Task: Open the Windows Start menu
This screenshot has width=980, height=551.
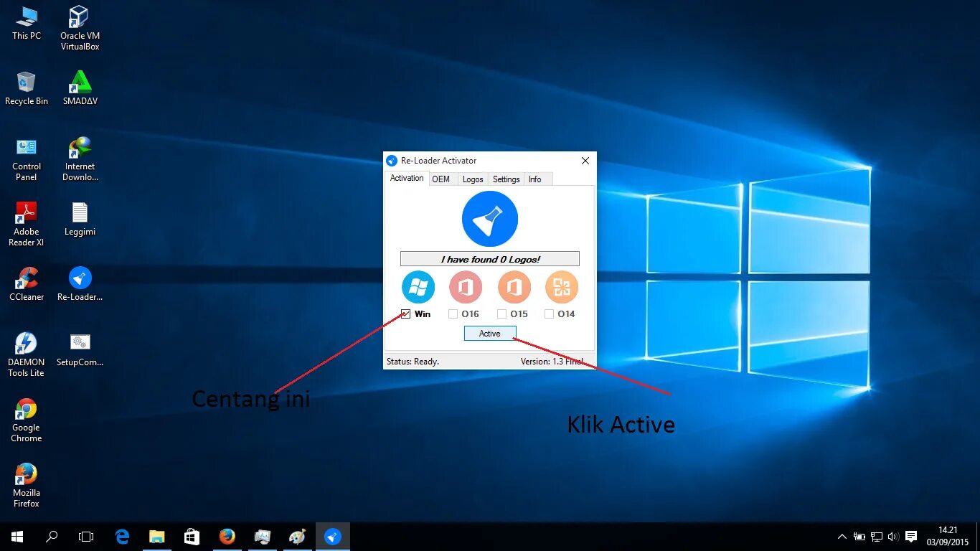Action: click(x=17, y=537)
